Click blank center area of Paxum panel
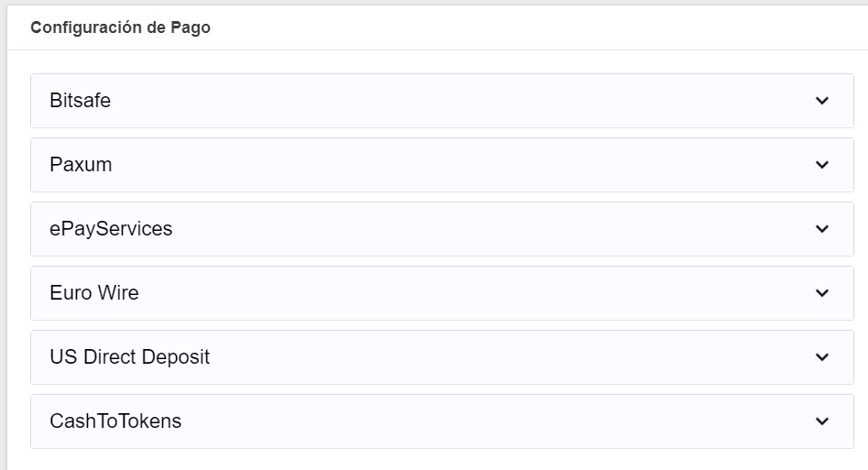 click(440, 165)
